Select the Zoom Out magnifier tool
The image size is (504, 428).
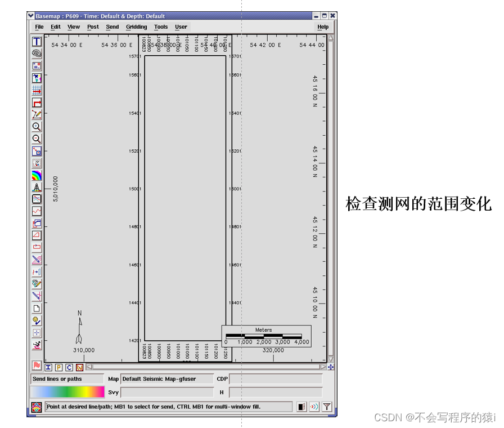[37, 139]
